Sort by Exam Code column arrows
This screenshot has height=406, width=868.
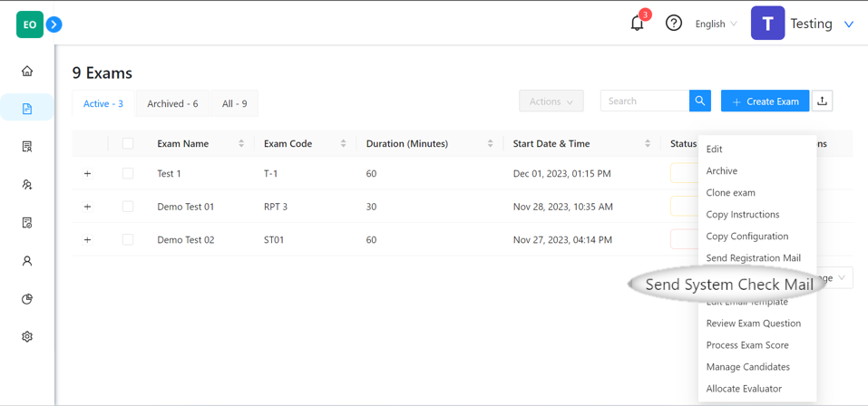point(343,144)
